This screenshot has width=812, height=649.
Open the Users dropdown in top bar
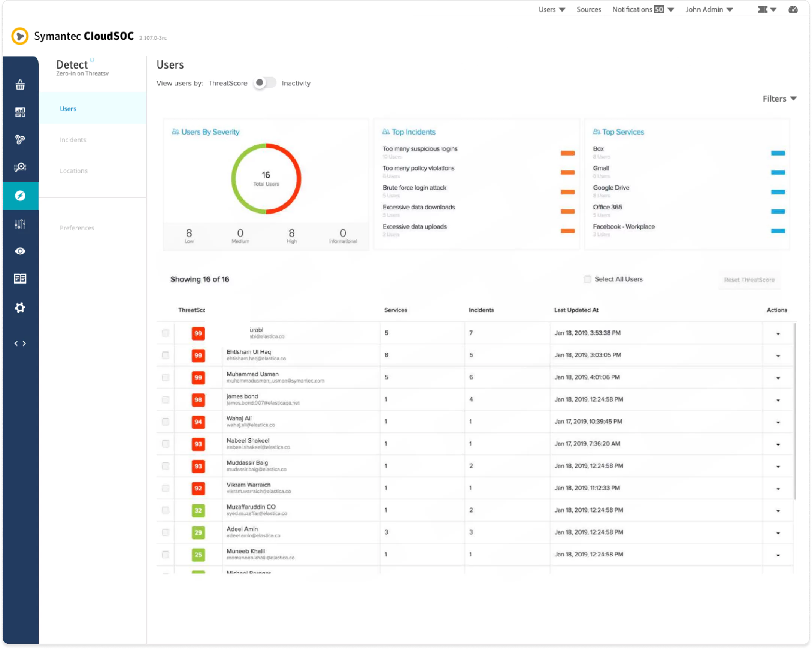click(x=552, y=9)
